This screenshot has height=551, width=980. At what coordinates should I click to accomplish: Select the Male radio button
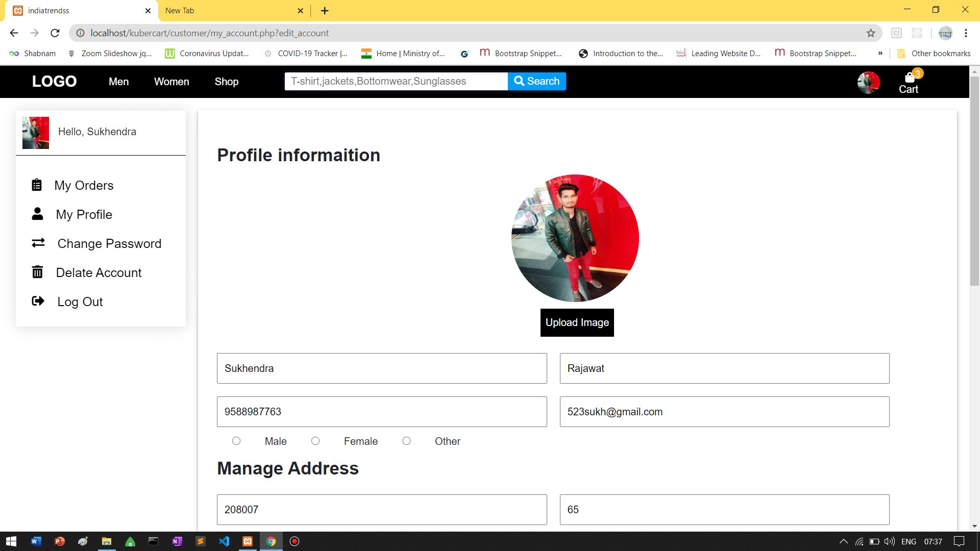[236, 441]
